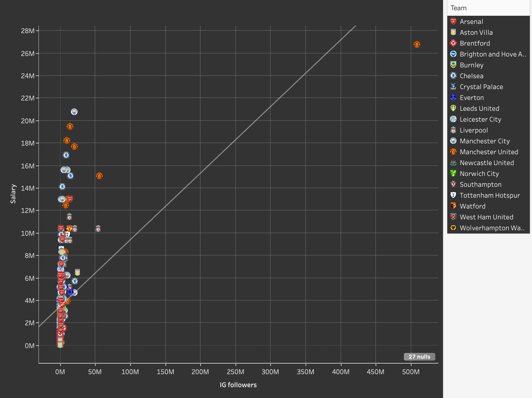Click the Chelsea crest in the legend

(453, 76)
